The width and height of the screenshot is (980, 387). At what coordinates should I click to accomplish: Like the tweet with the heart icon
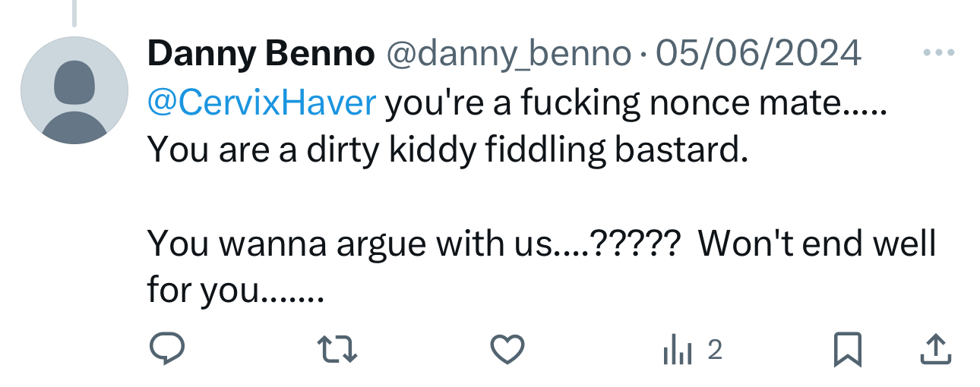pos(507,349)
